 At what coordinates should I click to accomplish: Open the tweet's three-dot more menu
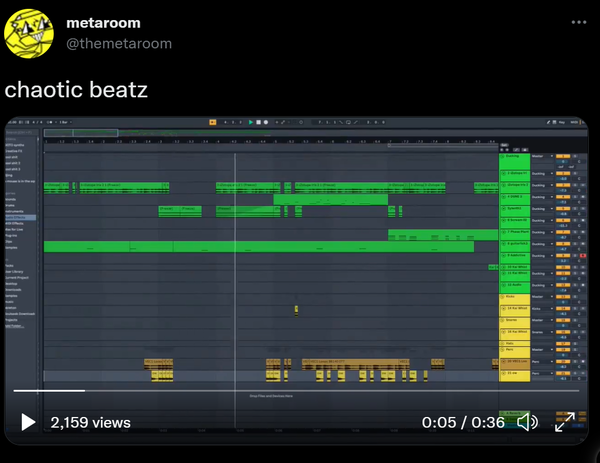(579, 22)
